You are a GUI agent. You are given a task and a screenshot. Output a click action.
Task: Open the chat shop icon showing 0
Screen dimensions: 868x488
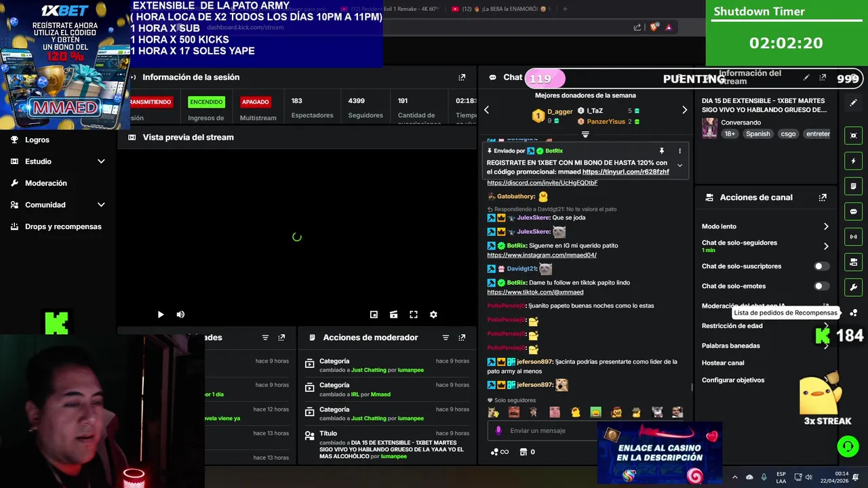point(527,452)
